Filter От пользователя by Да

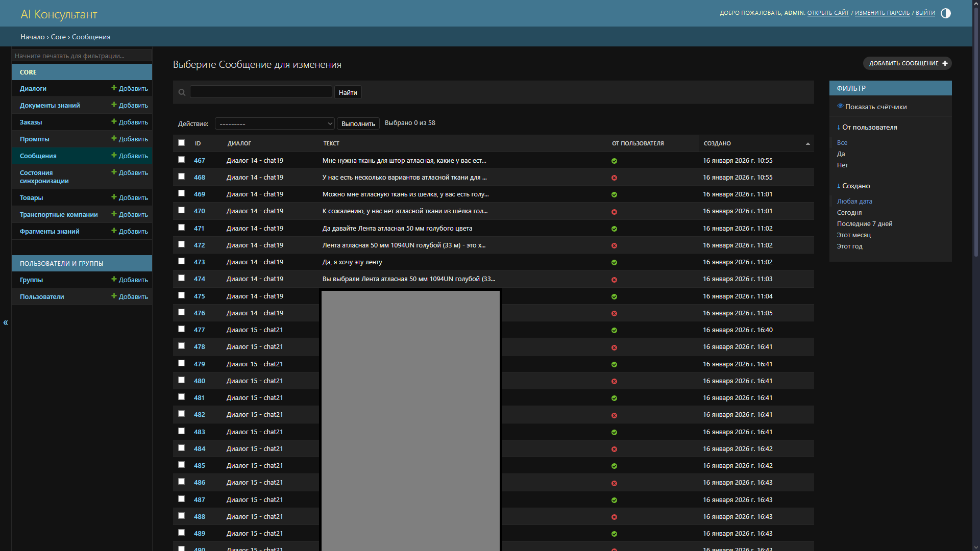tap(841, 154)
